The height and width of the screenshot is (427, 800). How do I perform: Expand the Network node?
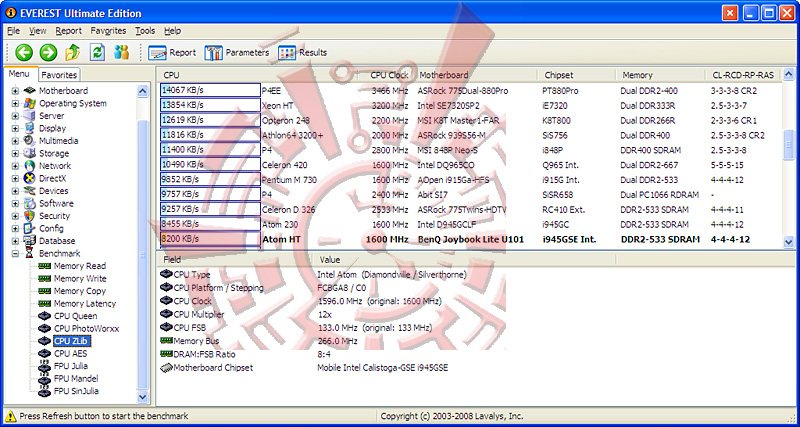pyautogui.click(x=15, y=166)
